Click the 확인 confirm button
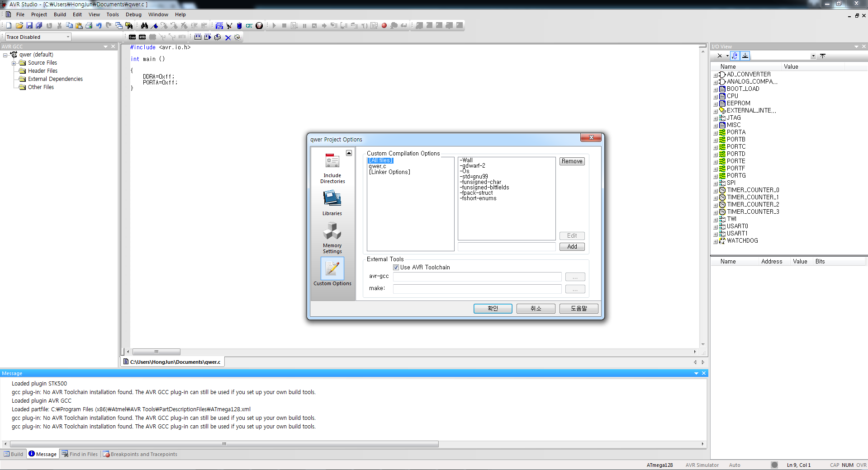Viewport: 868px width, 470px height. (493, 308)
